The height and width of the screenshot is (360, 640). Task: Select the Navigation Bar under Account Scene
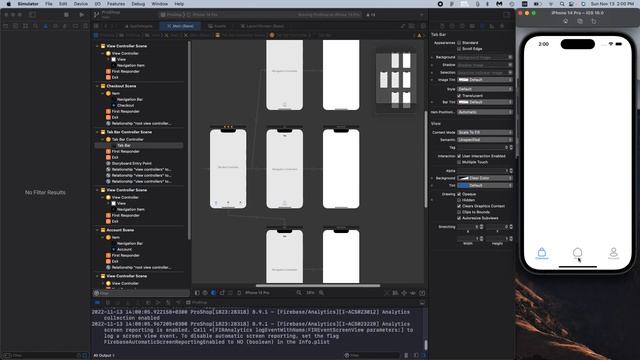pyautogui.click(x=129, y=244)
